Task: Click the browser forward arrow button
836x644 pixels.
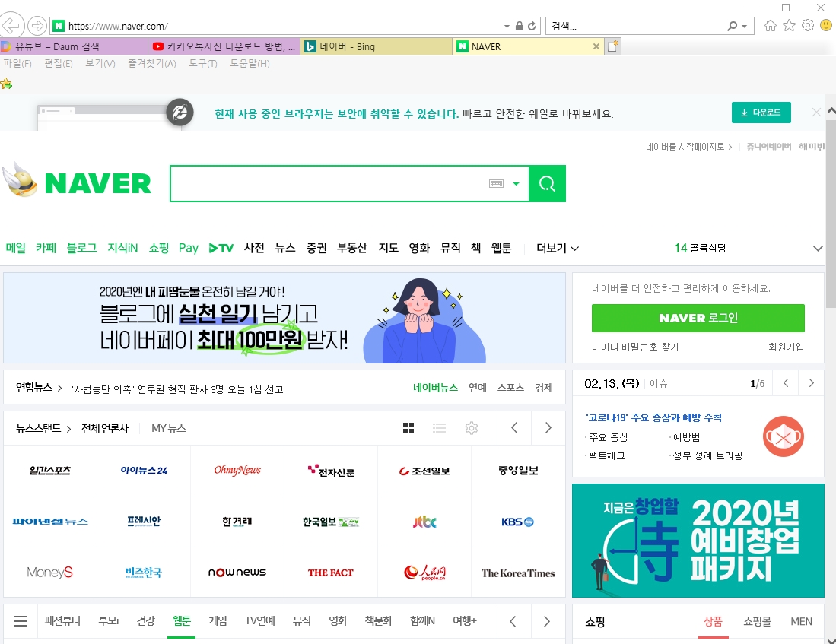Action: [x=37, y=25]
